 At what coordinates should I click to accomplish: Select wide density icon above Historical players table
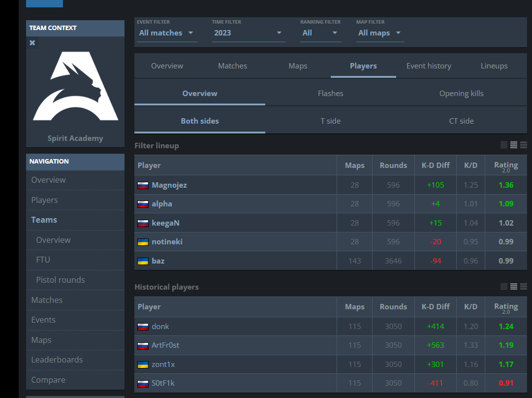pyautogui.click(x=524, y=287)
